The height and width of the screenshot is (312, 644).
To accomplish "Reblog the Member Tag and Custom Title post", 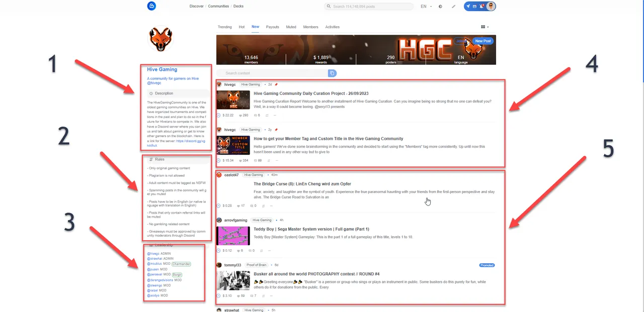I will pos(268,161).
